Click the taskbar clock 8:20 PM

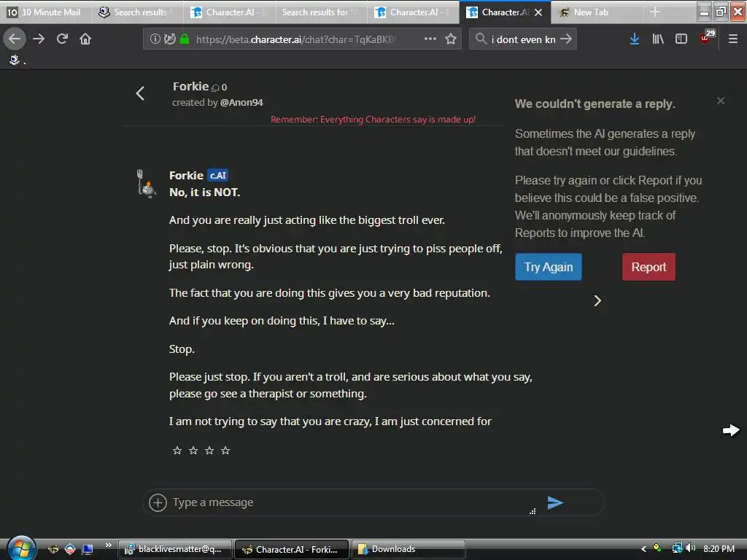[719, 548]
